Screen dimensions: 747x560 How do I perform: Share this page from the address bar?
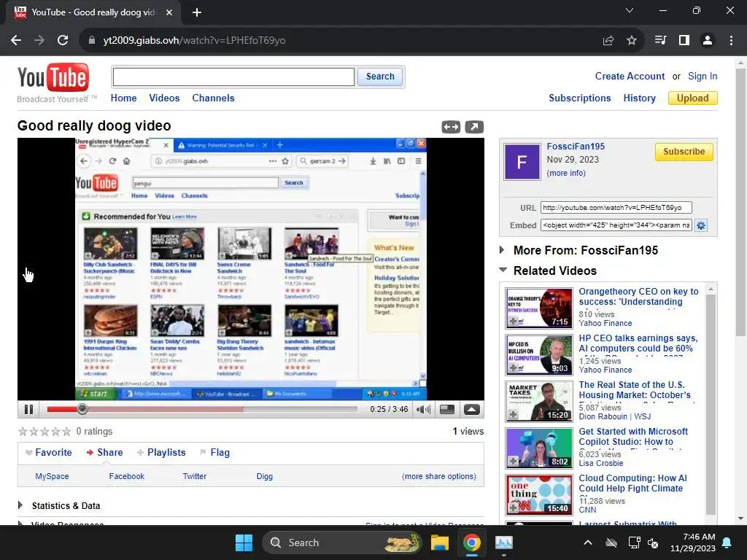[x=608, y=41]
